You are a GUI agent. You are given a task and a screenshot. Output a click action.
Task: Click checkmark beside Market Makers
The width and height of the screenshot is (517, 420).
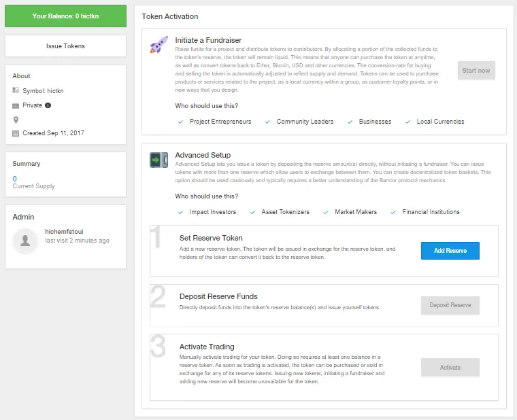click(326, 213)
